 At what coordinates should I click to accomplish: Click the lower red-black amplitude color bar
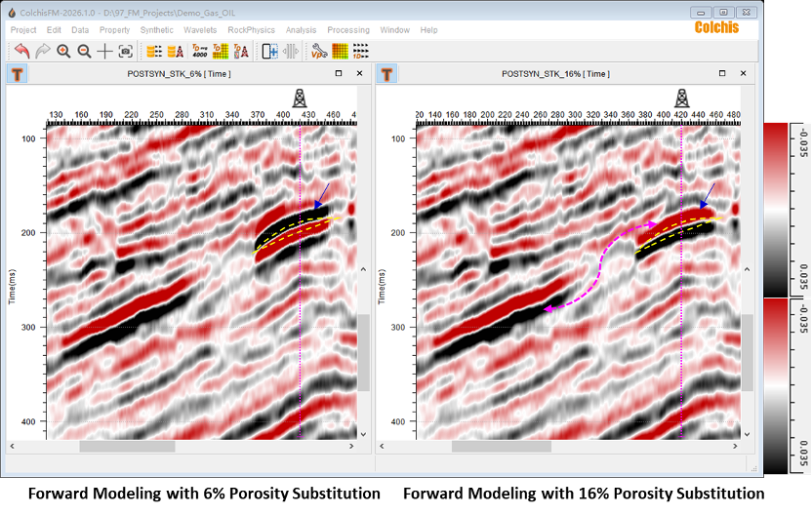(776, 386)
